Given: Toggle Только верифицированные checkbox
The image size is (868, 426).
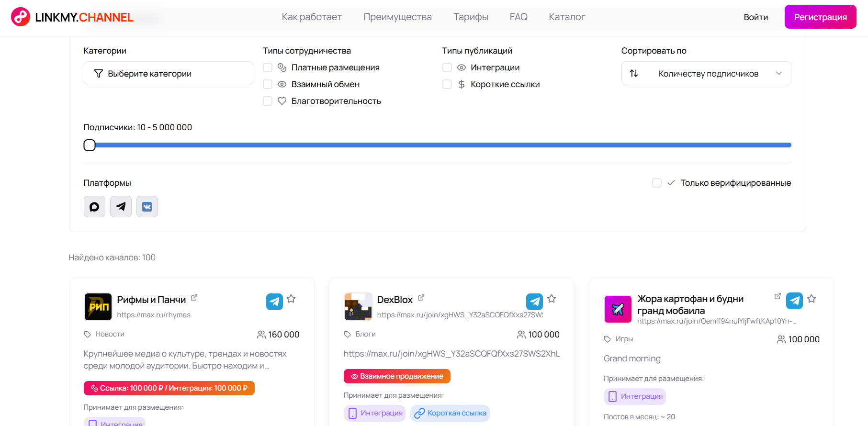Looking at the screenshot, I should click(657, 183).
